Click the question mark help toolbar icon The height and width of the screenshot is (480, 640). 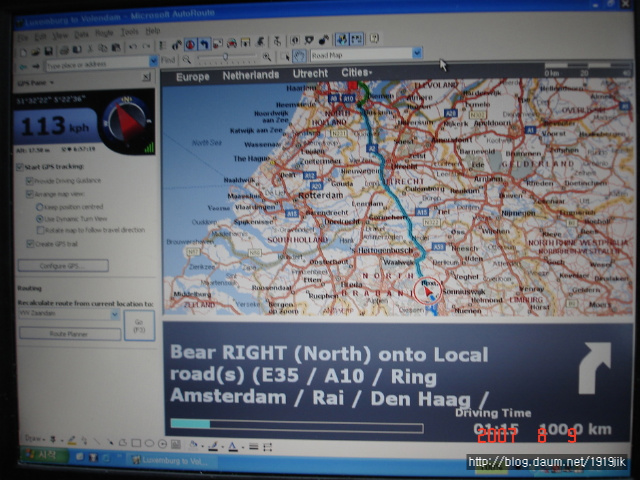coord(374,39)
